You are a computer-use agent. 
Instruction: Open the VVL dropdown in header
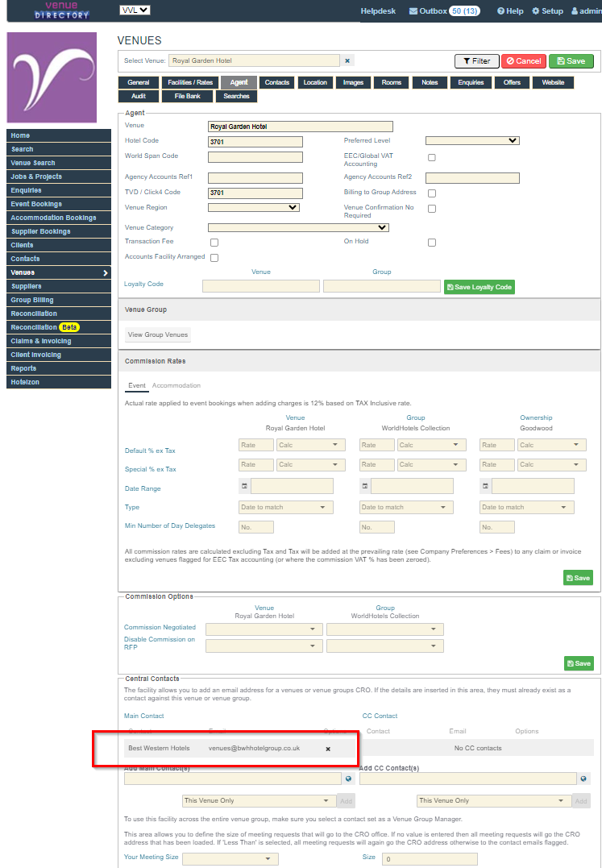click(135, 10)
